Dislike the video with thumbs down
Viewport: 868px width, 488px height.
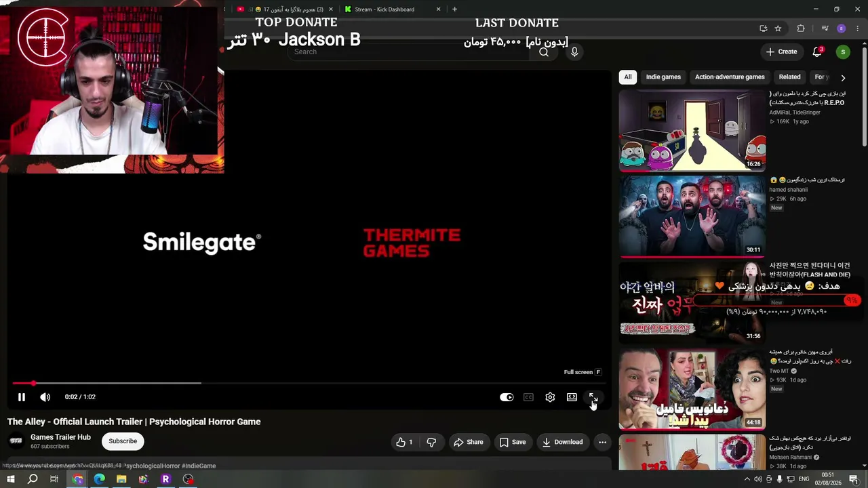point(431,442)
